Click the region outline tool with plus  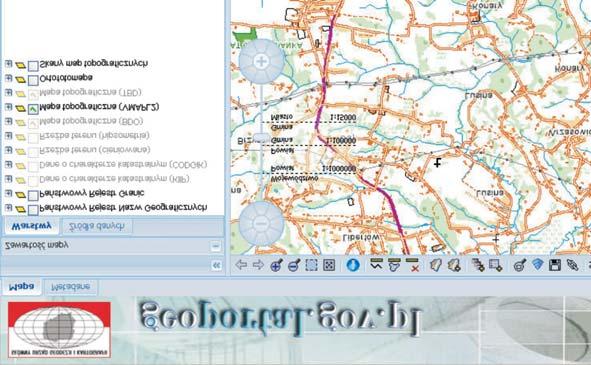tap(454, 265)
